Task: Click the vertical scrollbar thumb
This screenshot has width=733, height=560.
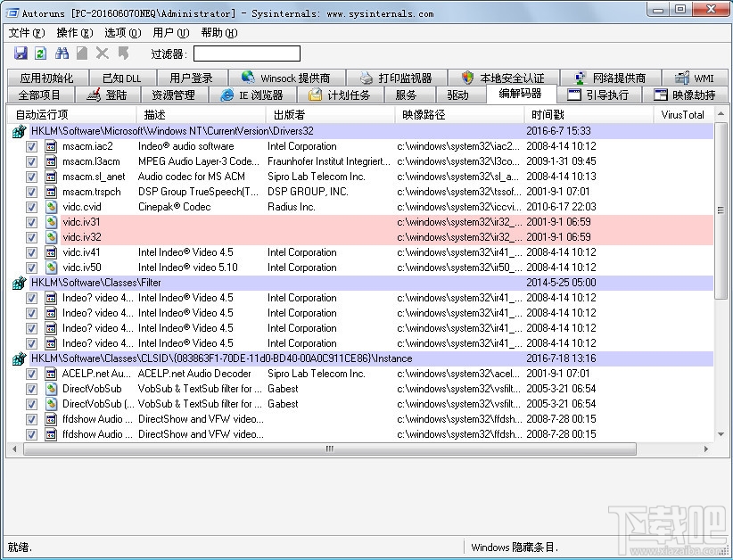Action: [721, 210]
